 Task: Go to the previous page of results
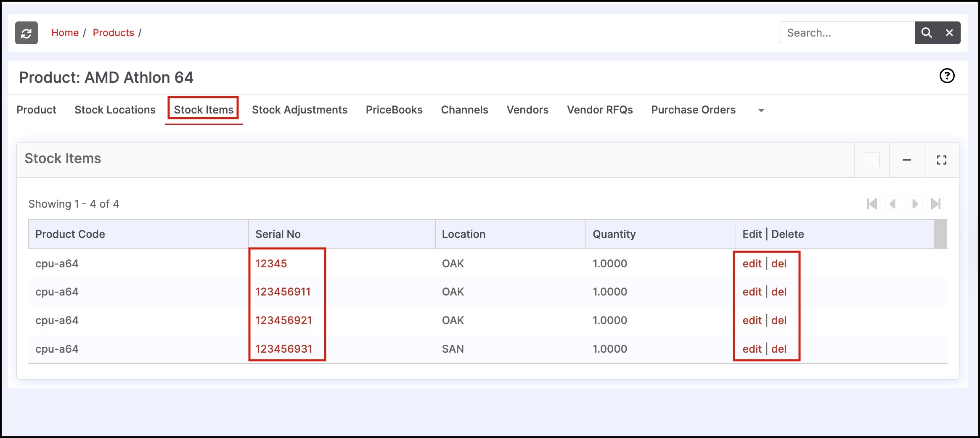(x=893, y=204)
